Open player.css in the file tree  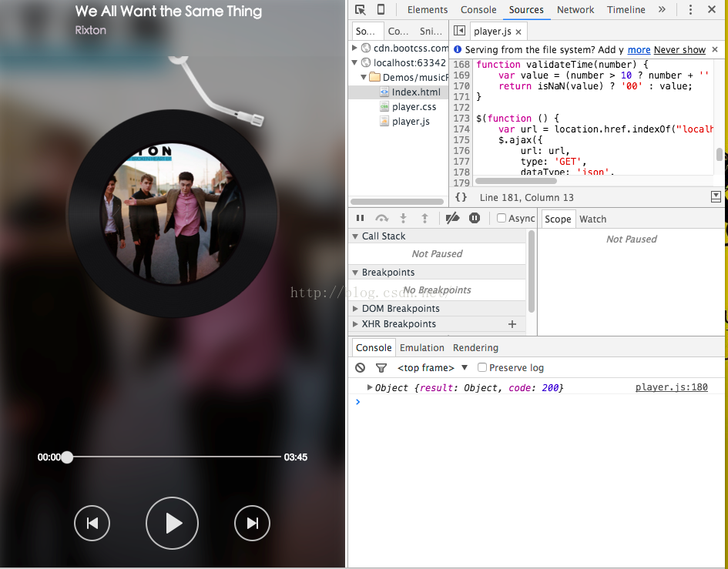414,107
